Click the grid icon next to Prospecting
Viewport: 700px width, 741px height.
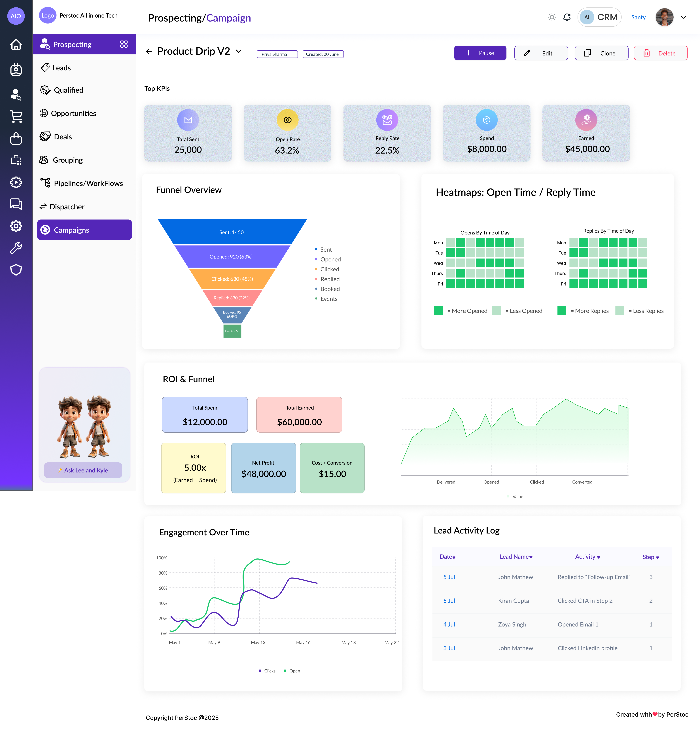point(124,44)
